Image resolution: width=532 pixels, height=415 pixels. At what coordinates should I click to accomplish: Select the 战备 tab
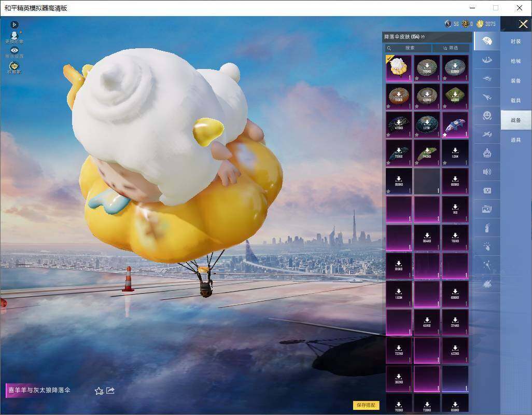click(516, 120)
